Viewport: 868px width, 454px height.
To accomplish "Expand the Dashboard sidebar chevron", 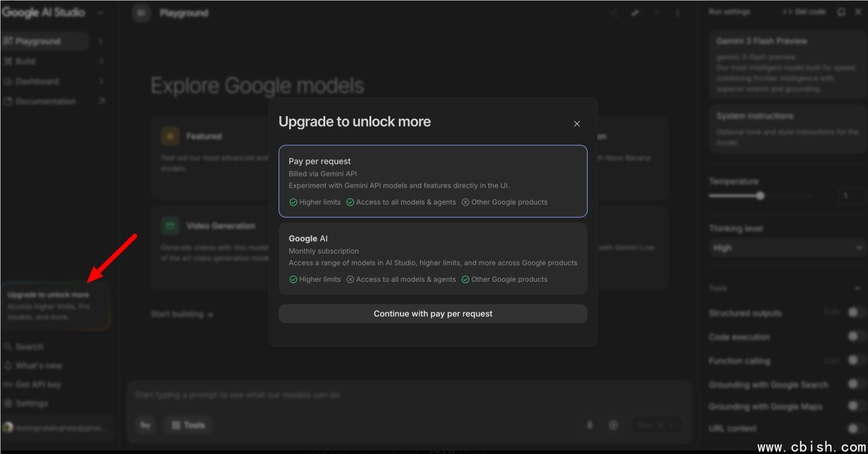I will click(x=101, y=81).
